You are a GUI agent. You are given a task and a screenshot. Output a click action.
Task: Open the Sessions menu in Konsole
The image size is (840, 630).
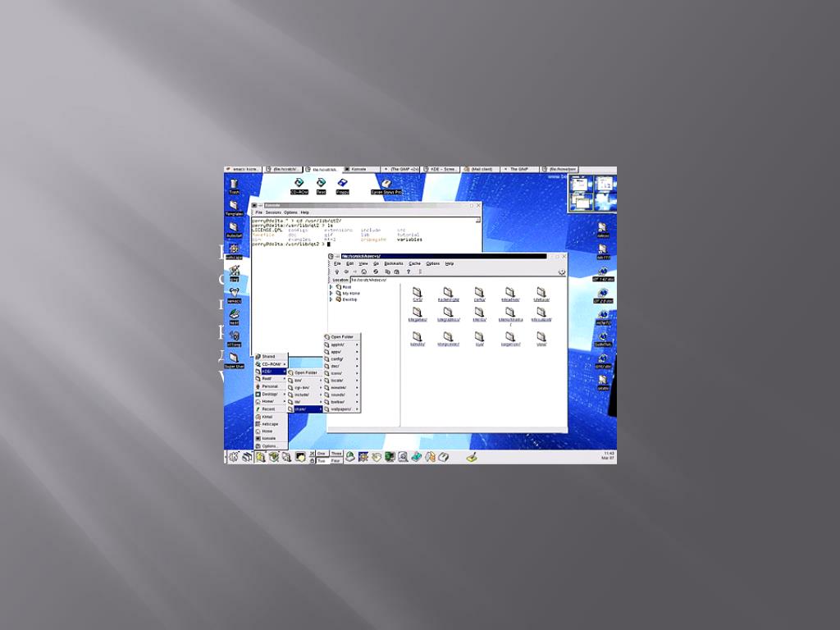(x=273, y=212)
